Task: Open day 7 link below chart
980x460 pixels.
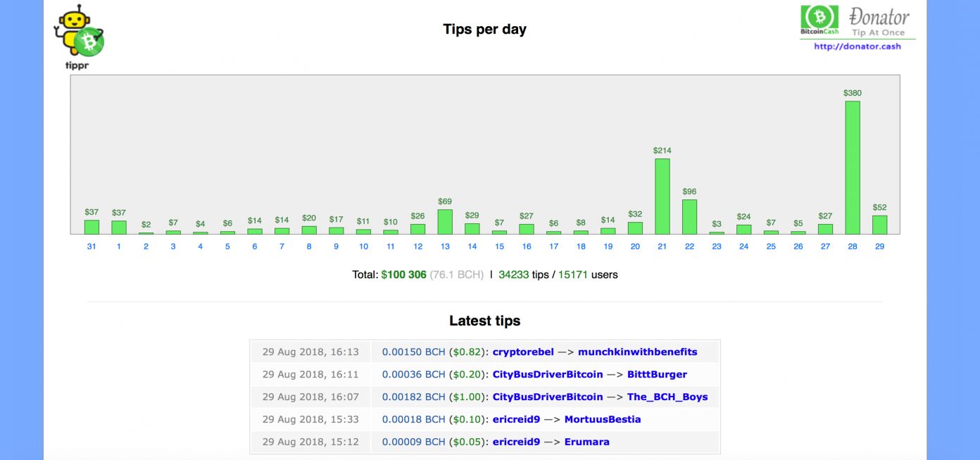Action: coord(282,247)
